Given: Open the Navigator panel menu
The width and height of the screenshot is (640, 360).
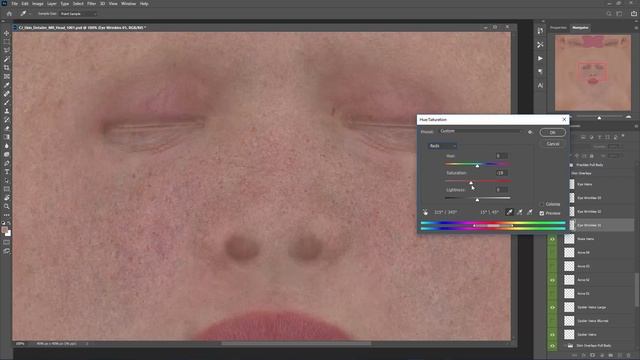Looking at the screenshot, I should point(636,28).
